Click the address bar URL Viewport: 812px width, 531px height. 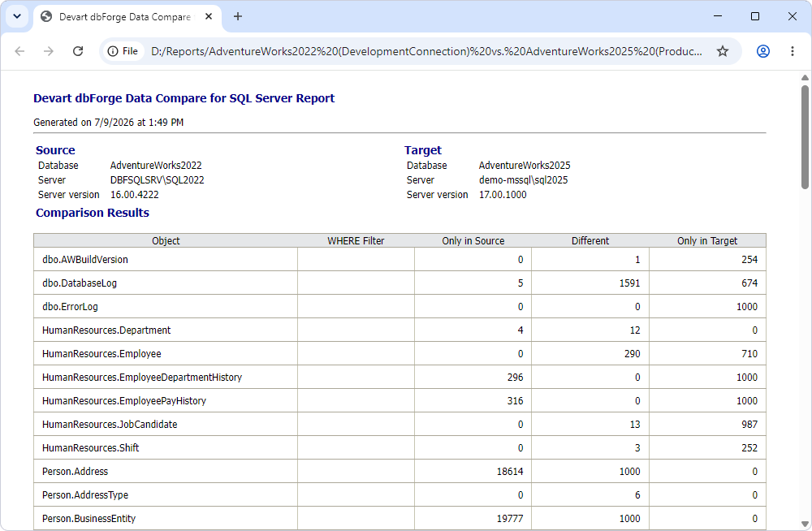tap(426, 51)
